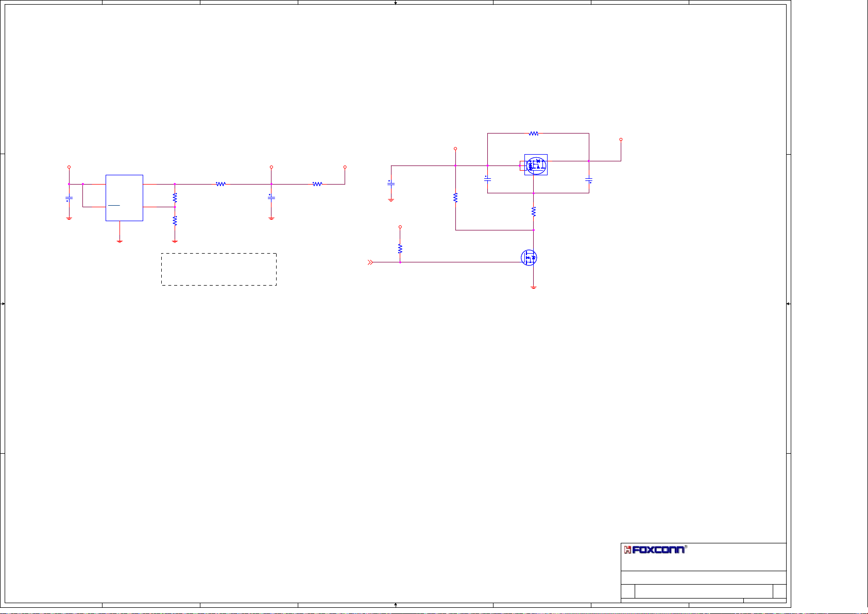Select the capacitor right of the boxed MOSFET

589,180
